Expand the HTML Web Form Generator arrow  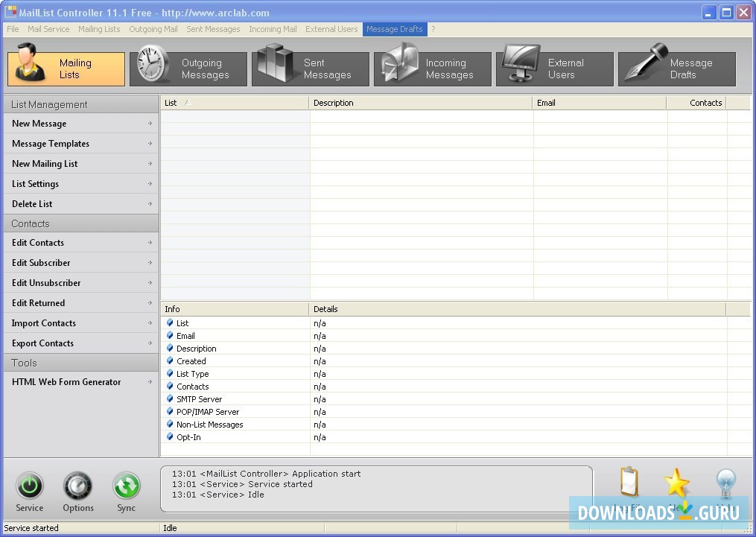tap(150, 382)
